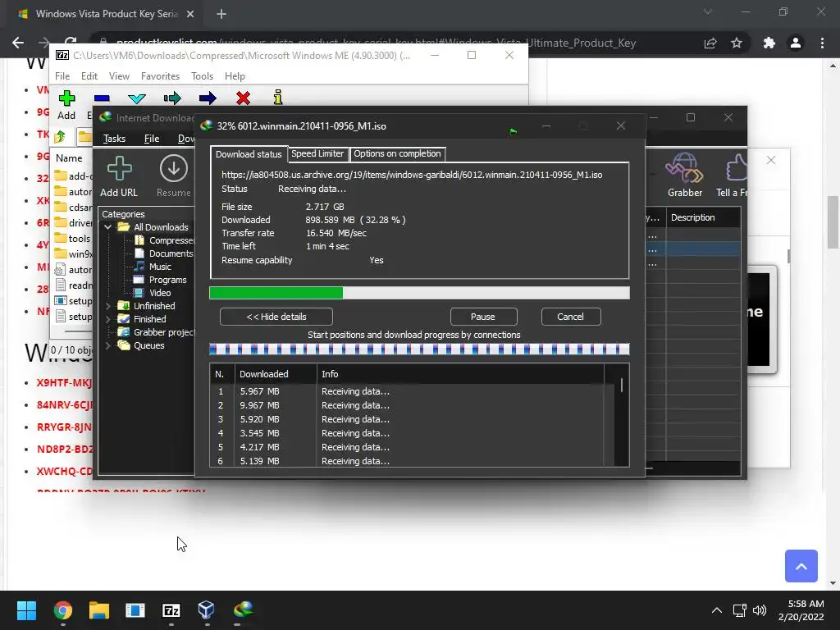Open Chrome tab search dropdown arrow
The width and height of the screenshot is (840, 630).
pos(708,11)
